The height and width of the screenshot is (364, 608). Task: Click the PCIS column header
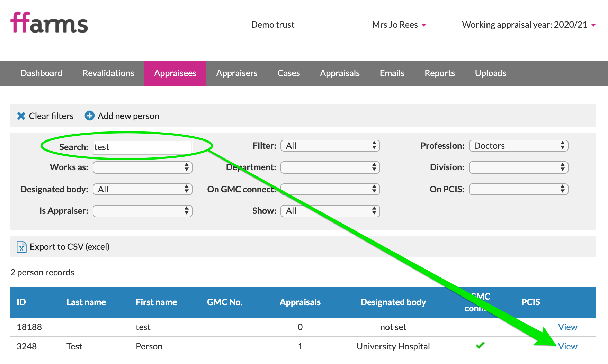(531, 302)
